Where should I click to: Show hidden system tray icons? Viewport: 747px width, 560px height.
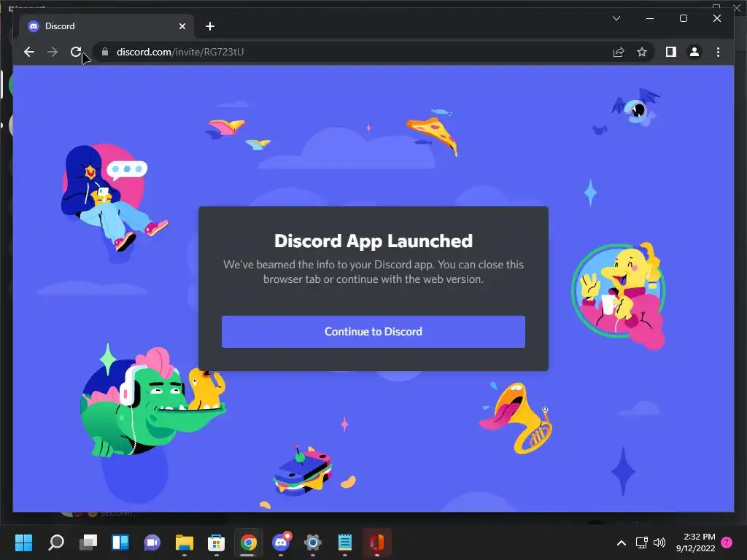tap(622, 542)
